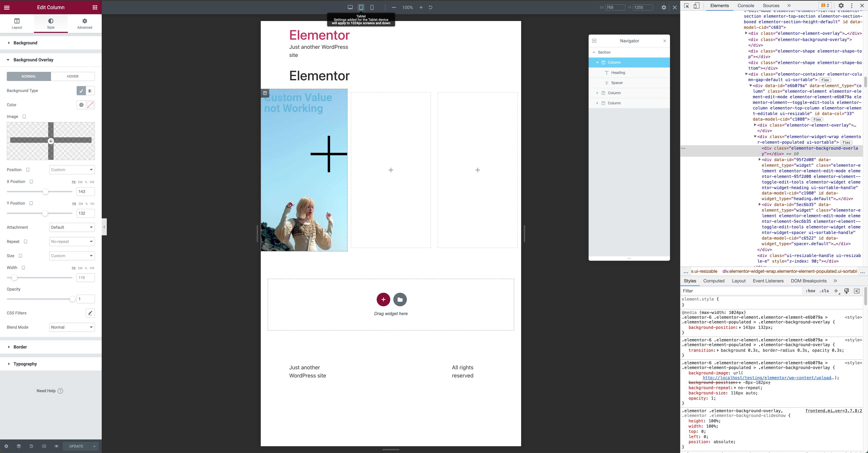This screenshot has height=453, width=868.
Task: Open site settings gear in footer
Action: (x=6, y=446)
